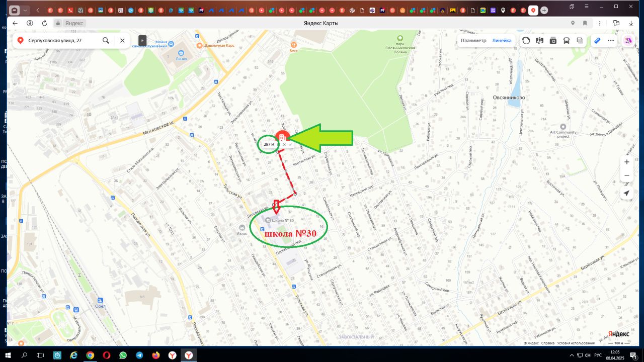Open the Yandex home button in the toolbar

(30, 23)
